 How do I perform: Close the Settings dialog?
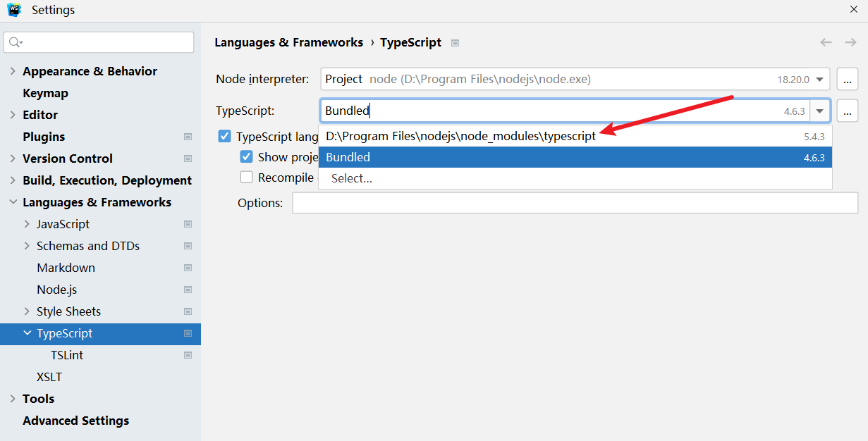pyautogui.click(x=853, y=9)
